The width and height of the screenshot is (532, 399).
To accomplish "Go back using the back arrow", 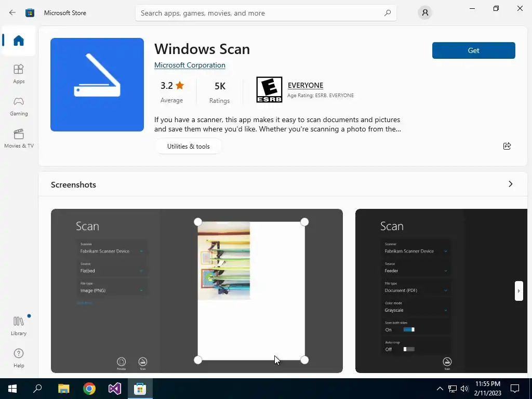I will [12, 13].
